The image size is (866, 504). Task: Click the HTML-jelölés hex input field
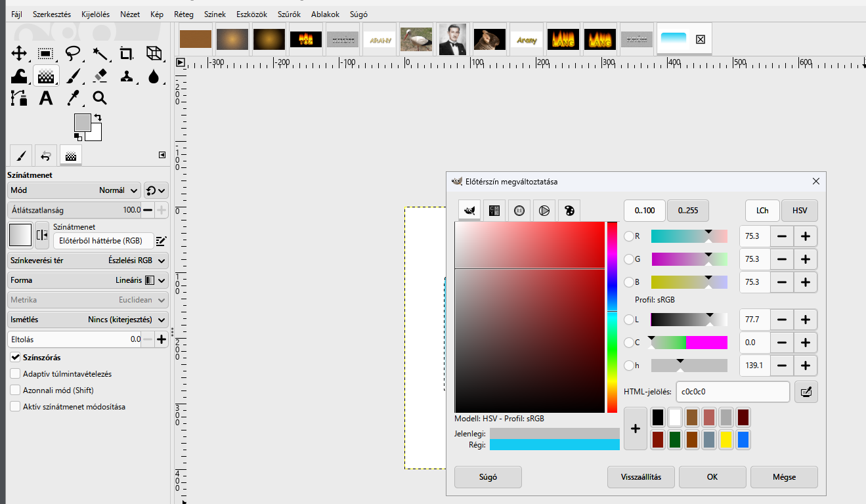click(x=733, y=392)
